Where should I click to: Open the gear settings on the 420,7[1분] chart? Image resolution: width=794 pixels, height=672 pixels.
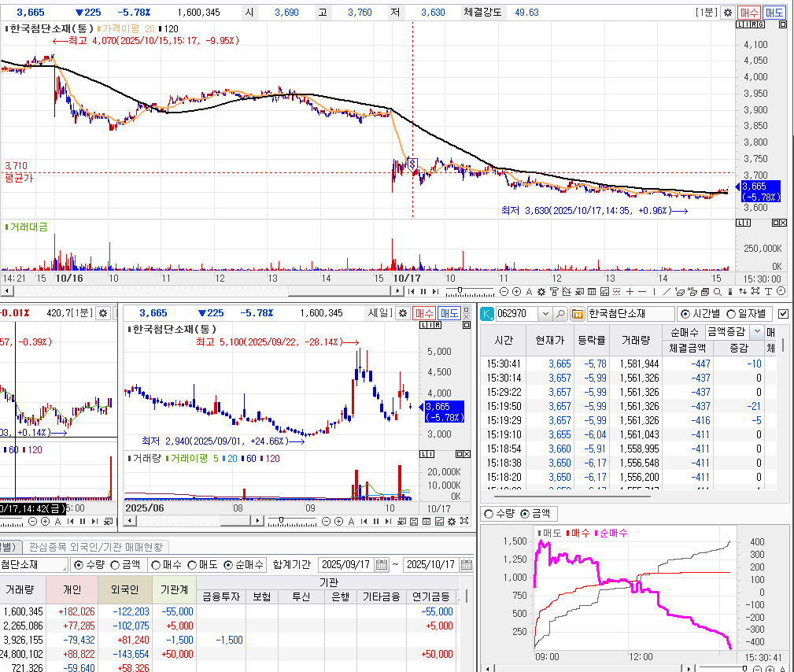pos(103,313)
